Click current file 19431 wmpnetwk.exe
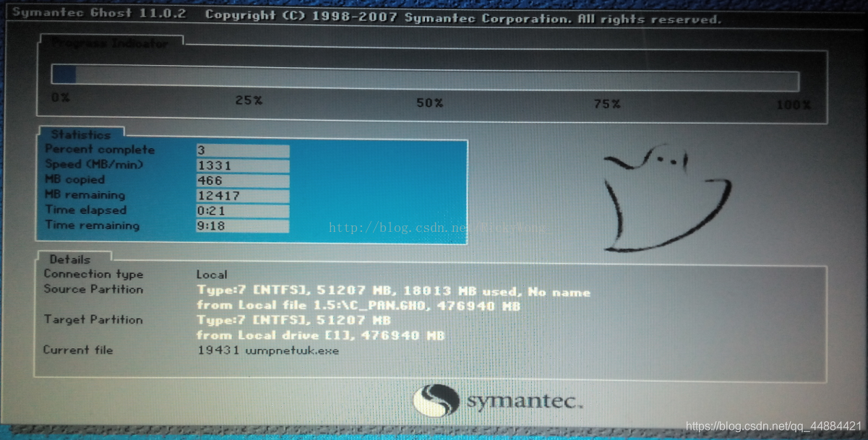Screen dimensions: 868x440 [268, 350]
